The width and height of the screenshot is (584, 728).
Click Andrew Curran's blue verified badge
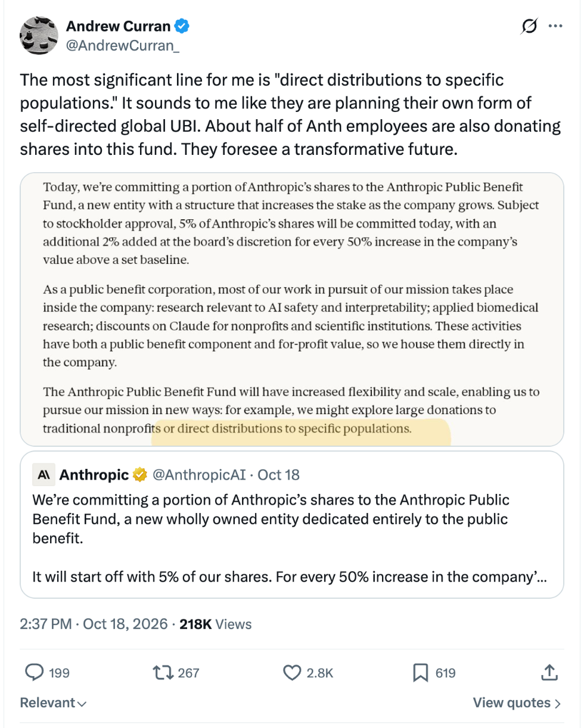(x=183, y=26)
